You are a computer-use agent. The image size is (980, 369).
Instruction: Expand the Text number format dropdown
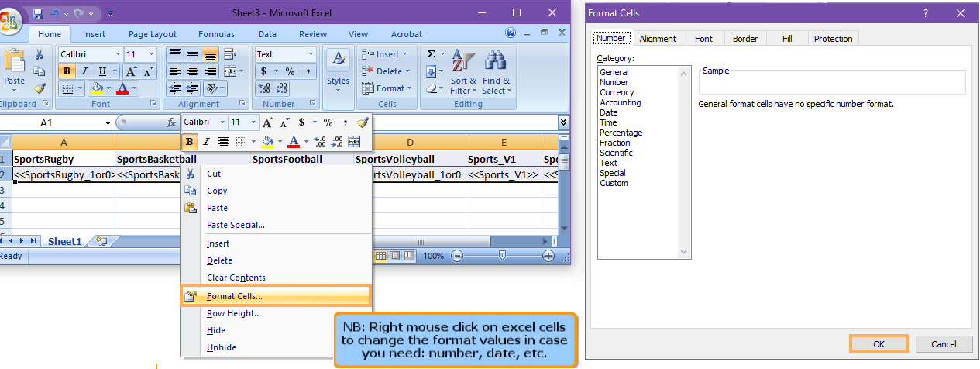click(x=311, y=54)
